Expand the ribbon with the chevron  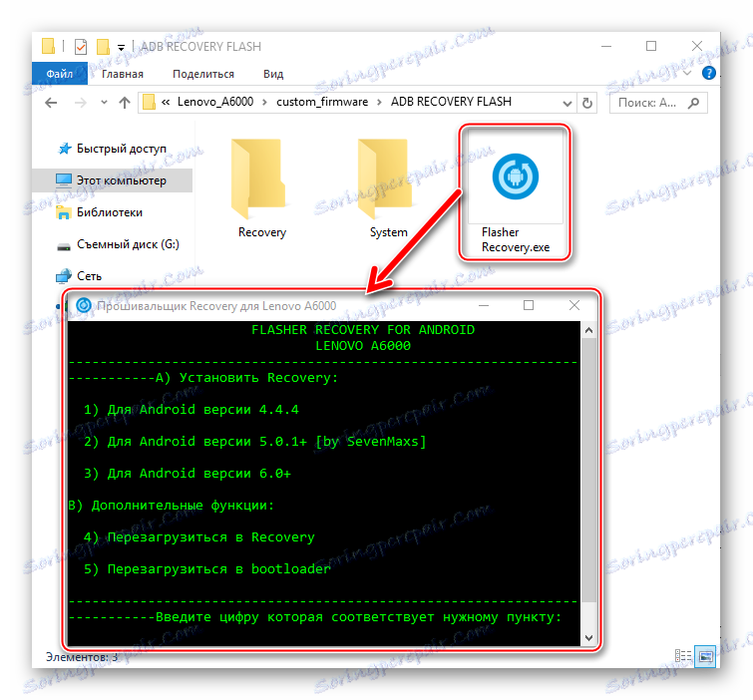click(687, 73)
